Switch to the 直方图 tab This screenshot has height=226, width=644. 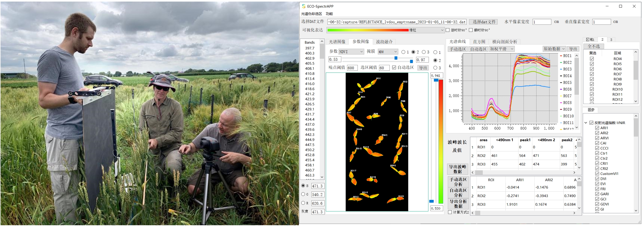point(479,42)
